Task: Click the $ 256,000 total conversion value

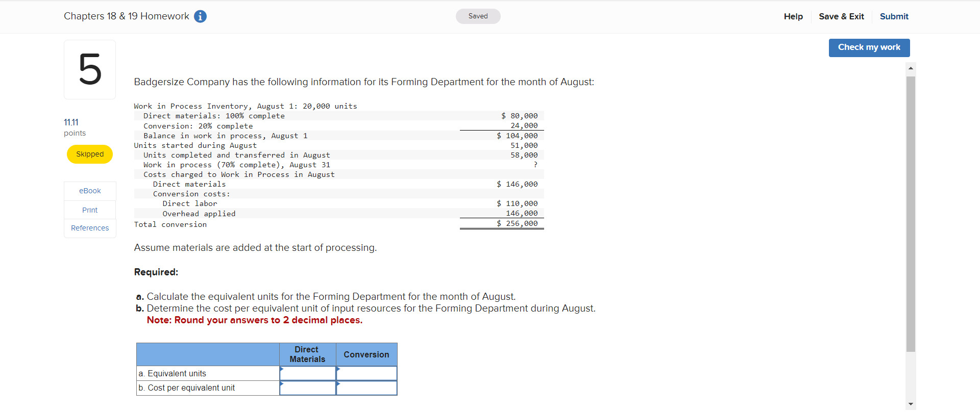Action: (517, 223)
